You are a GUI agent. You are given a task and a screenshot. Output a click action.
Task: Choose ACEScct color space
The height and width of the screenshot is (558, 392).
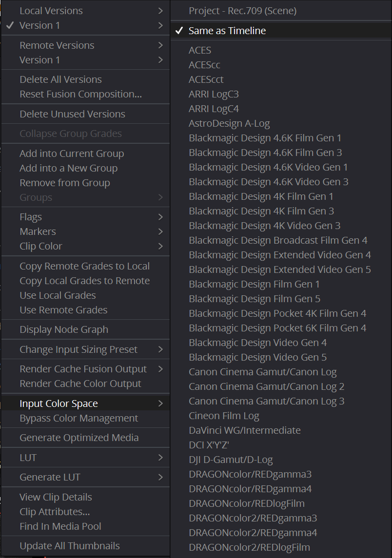tap(281, 79)
